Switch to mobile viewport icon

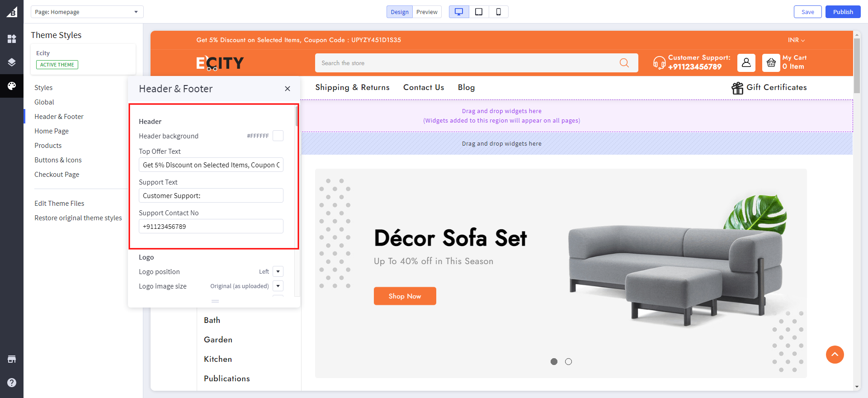[x=498, y=12]
